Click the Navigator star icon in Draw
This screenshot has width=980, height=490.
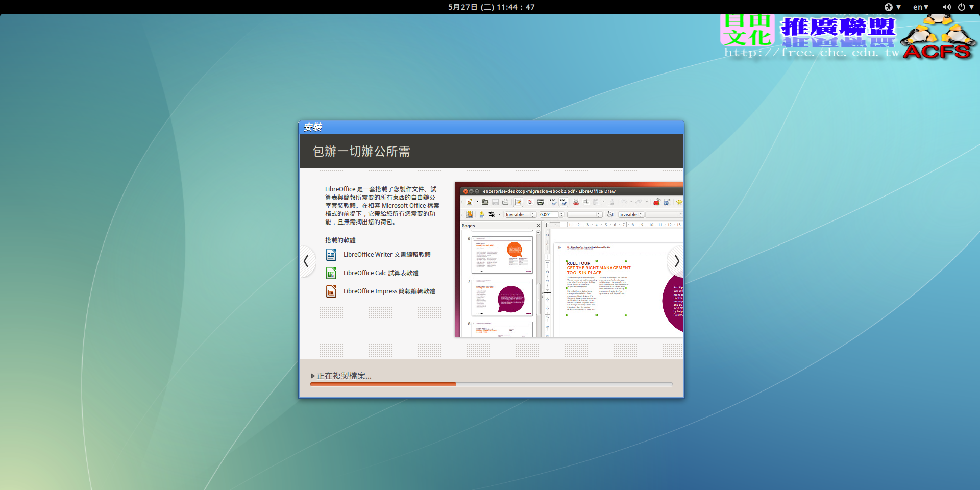679,202
